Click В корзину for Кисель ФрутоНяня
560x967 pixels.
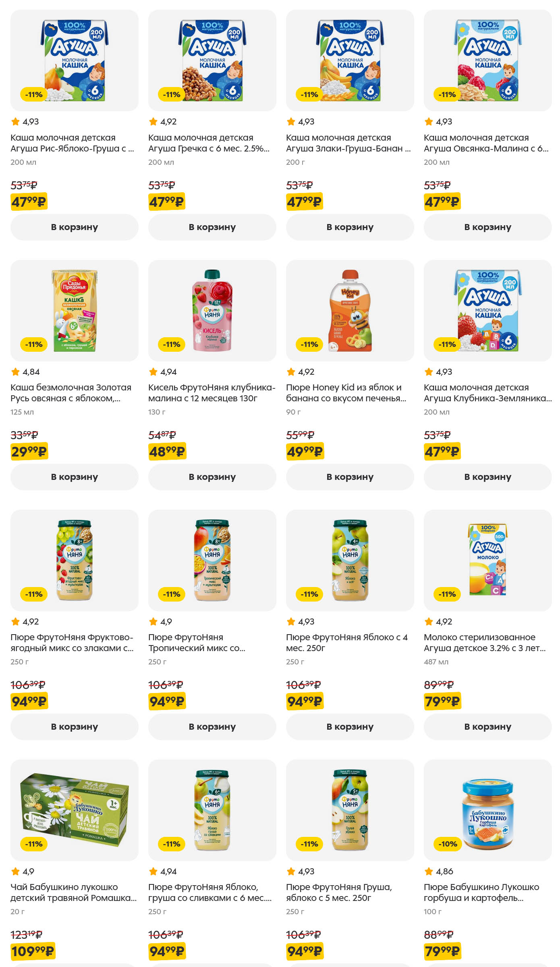(x=212, y=477)
